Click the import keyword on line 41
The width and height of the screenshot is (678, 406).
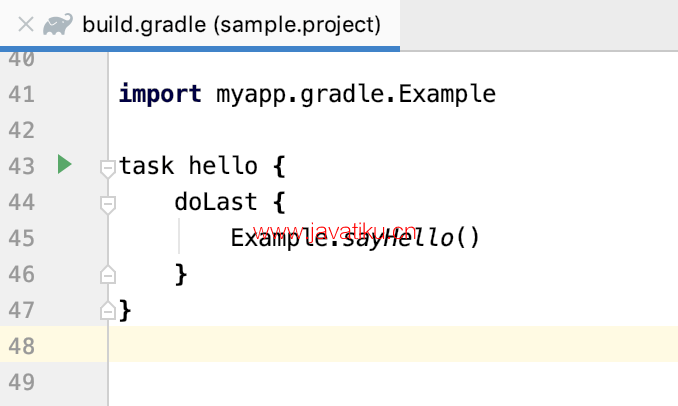click(160, 94)
